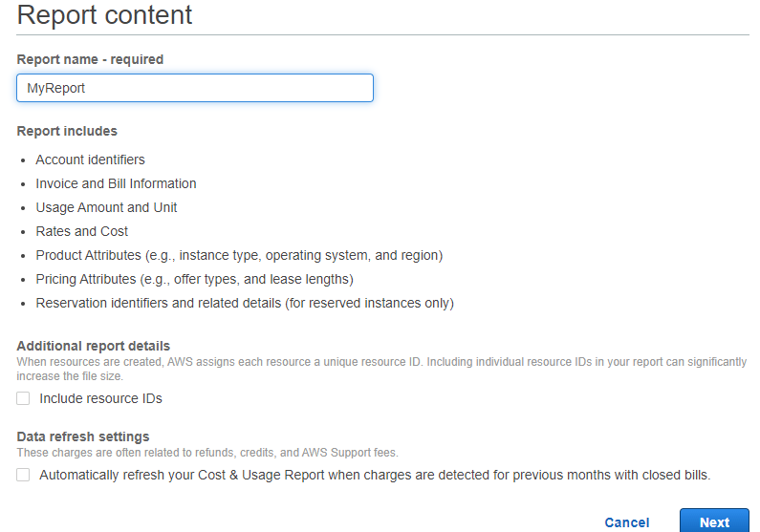Click the 'Product Attributes' list item
The height and width of the screenshot is (532, 760).
point(239,255)
